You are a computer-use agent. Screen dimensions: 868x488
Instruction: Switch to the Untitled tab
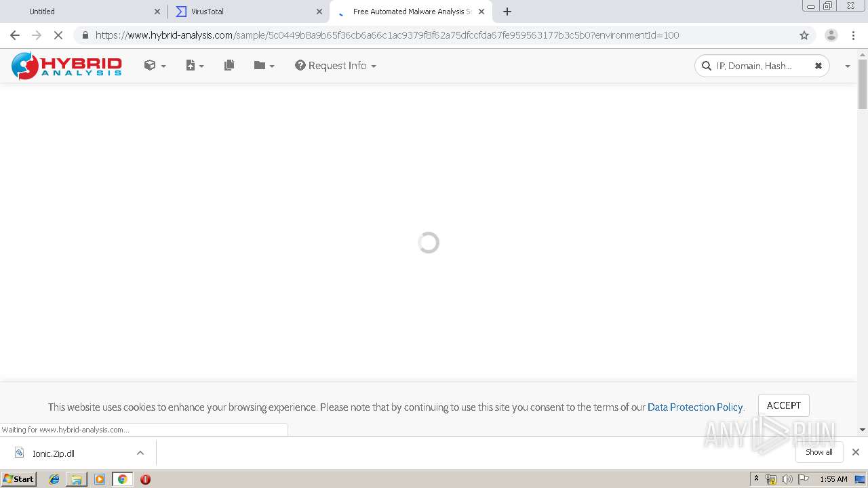pos(84,12)
